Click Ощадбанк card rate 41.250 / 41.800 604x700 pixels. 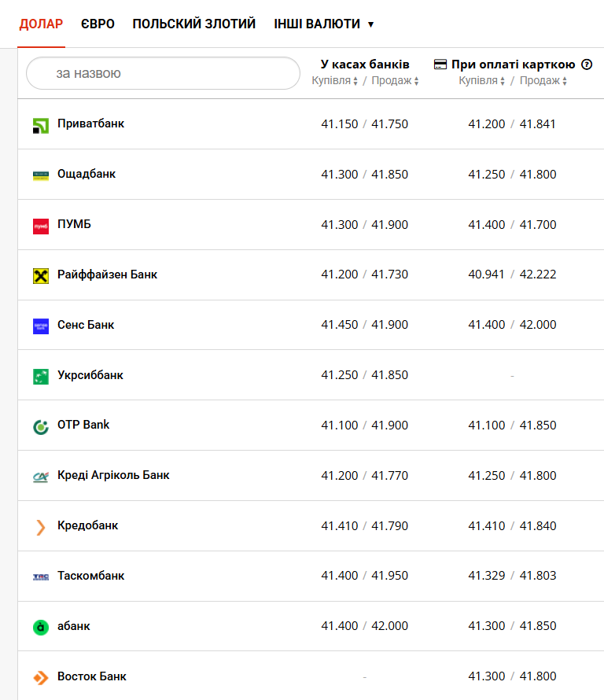click(x=512, y=175)
